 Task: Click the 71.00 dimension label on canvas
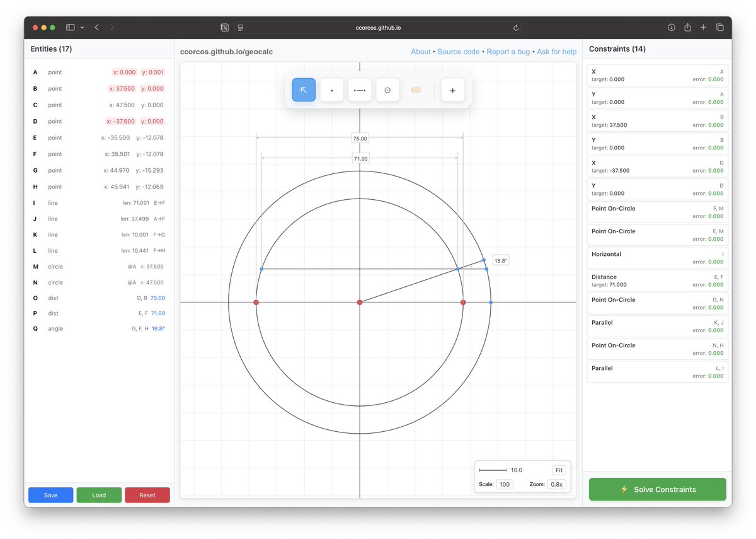pos(360,158)
